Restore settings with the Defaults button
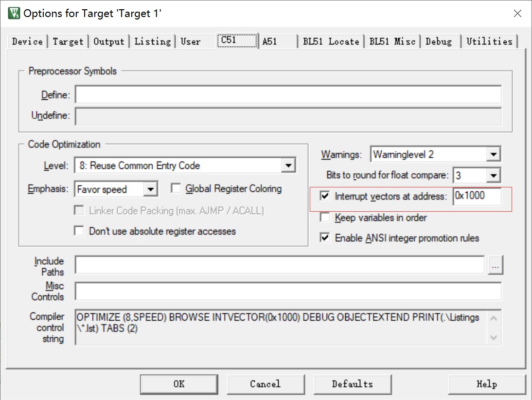The width and height of the screenshot is (532, 400). coord(353,384)
